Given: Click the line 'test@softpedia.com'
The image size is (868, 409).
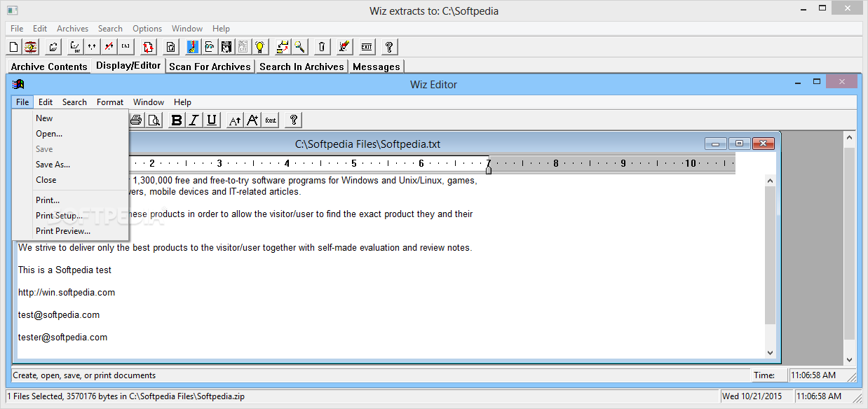Looking at the screenshot, I should [59, 314].
